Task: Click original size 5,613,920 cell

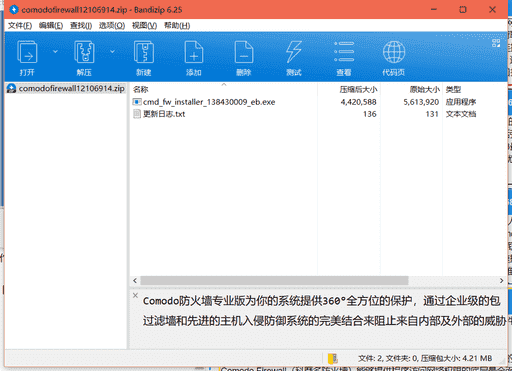Action: (421, 102)
